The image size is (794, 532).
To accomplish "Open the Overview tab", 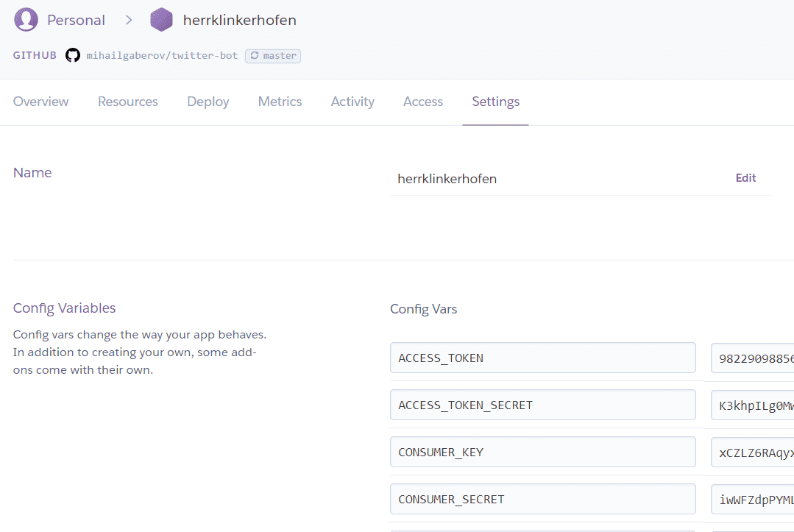I will click(40, 102).
